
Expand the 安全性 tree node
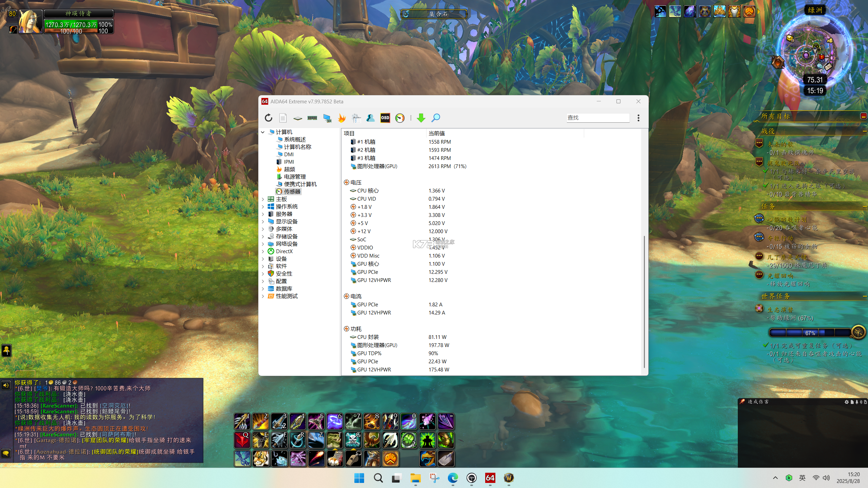[x=263, y=274]
